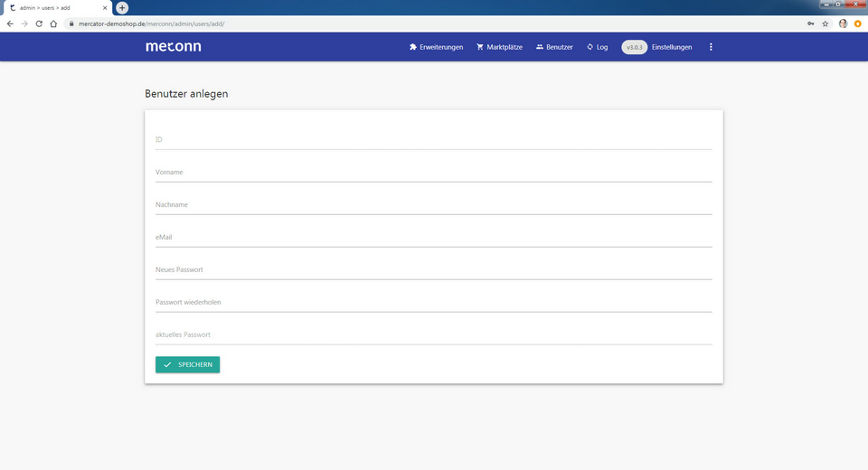Focus the Neues Passwort field
The height and width of the screenshot is (470, 868).
(x=433, y=270)
